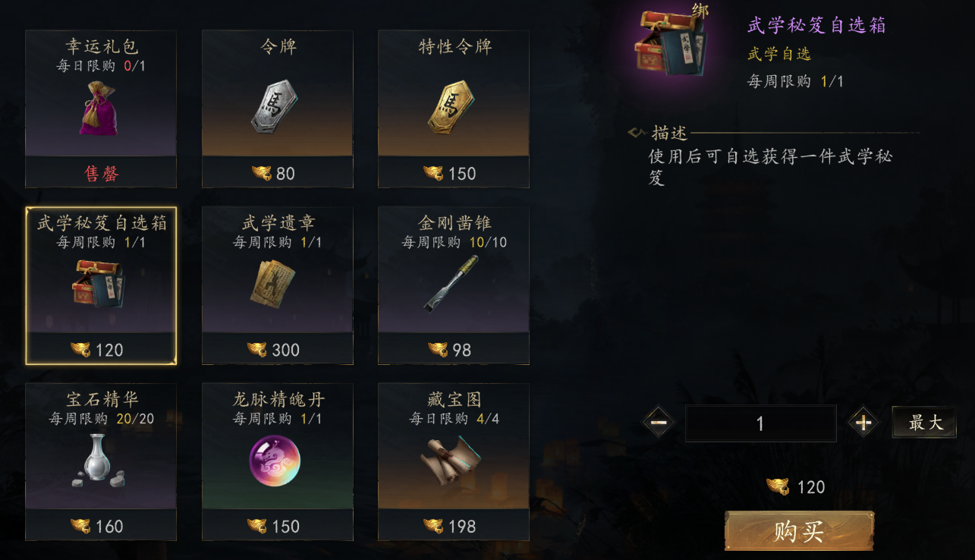Select the gold 特性令牌 token icon
Image resolution: width=975 pixels, height=560 pixels.
452,109
